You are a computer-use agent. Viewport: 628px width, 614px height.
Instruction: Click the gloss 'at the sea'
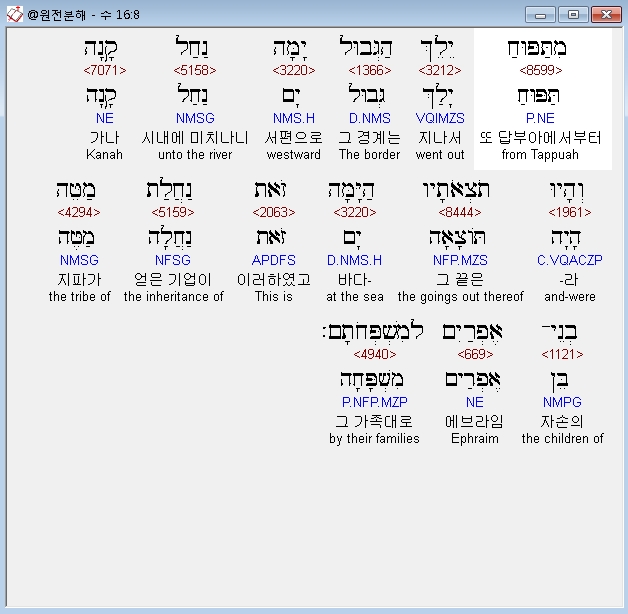click(354, 297)
